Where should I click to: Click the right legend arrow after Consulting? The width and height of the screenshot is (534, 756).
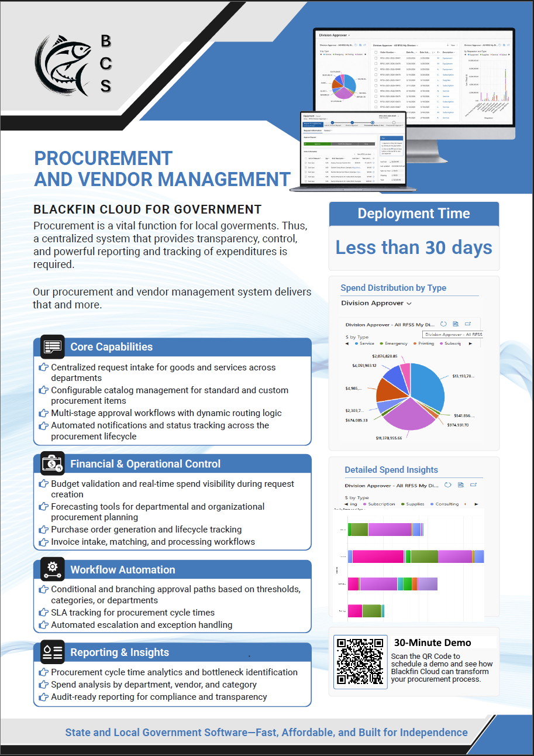pos(476,504)
